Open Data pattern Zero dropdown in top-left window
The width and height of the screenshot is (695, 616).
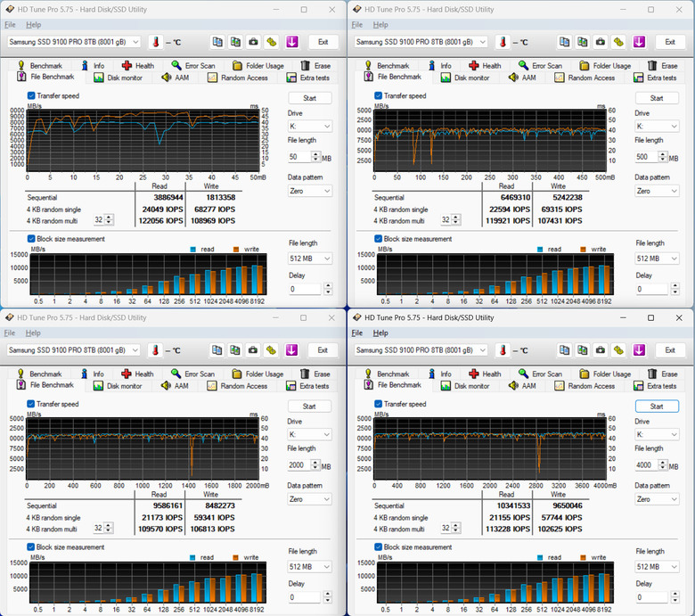(309, 191)
